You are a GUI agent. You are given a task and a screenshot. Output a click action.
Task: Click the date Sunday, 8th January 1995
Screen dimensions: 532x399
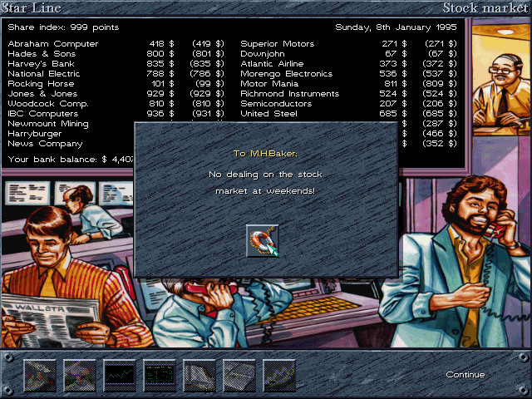(x=396, y=27)
